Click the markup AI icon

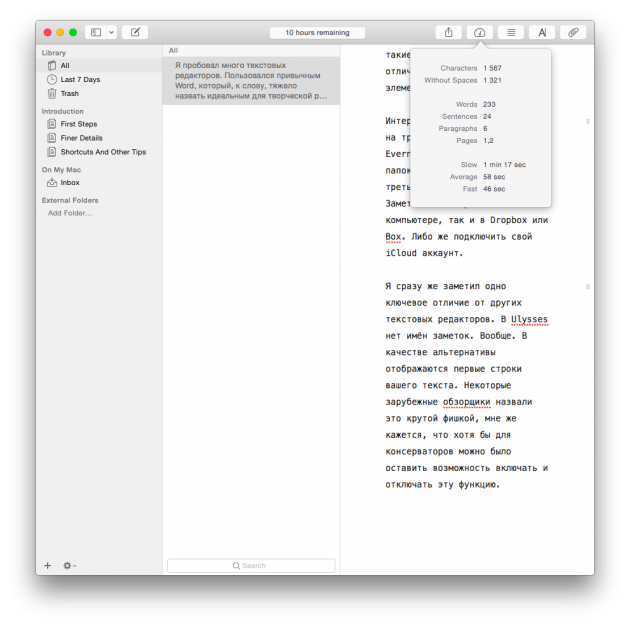[542, 32]
